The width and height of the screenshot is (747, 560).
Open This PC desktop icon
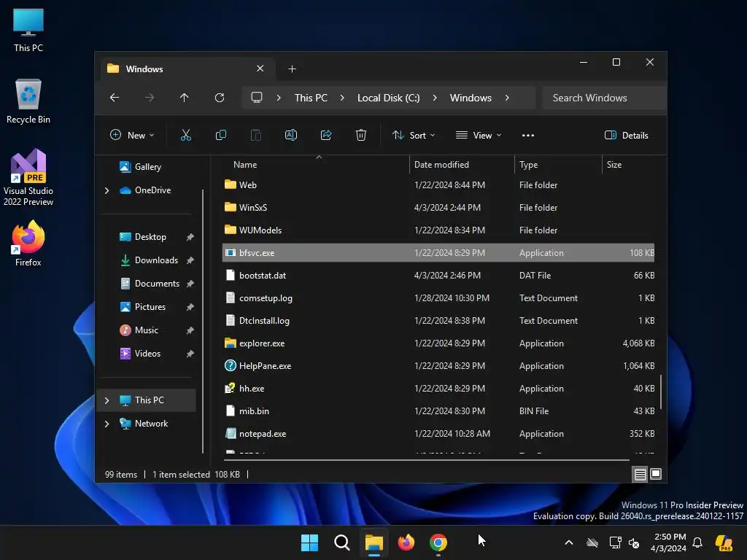(28, 30)
